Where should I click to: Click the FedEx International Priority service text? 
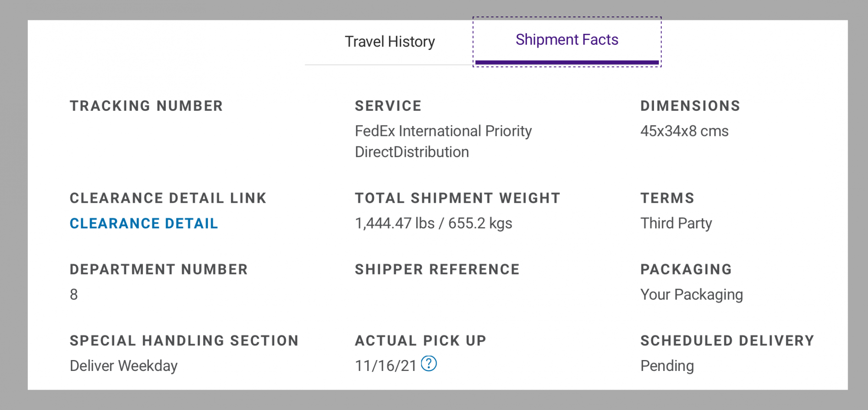click(x=443, y=131)
